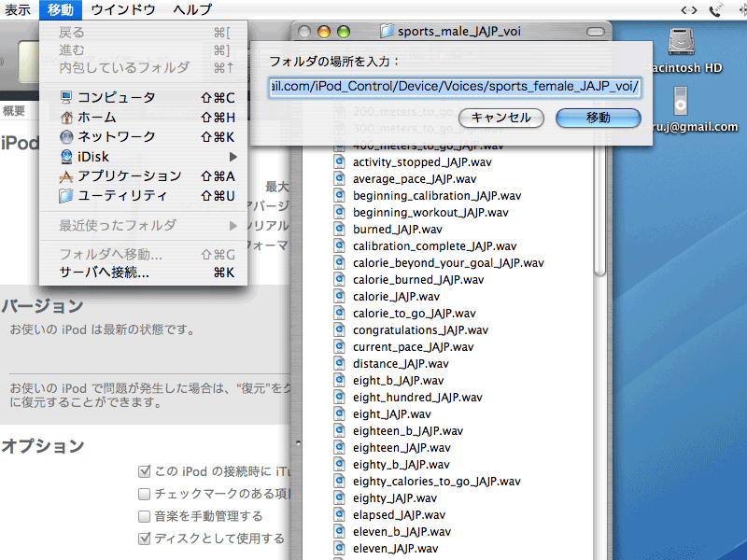Select サーバへ接続... menu item
Image resolution: width=747 pixels, height=560 pixels.
click(x=143, y=273)
